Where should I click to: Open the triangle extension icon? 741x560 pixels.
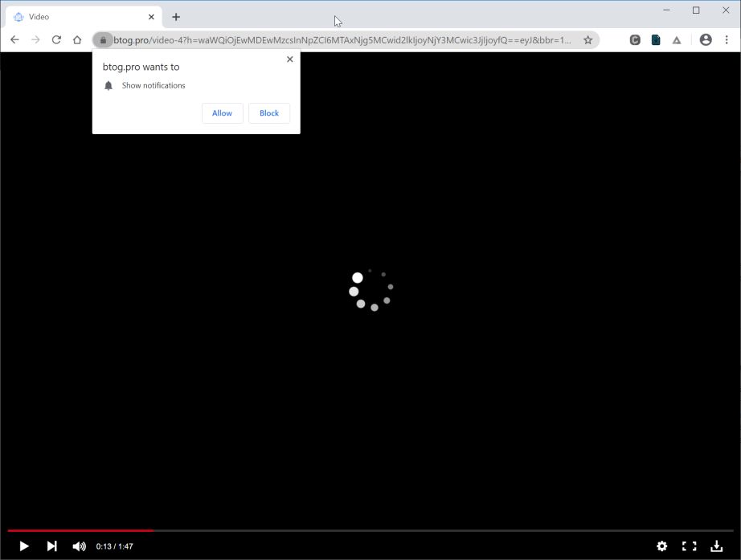pyautogui.click(x=677, y=40)
